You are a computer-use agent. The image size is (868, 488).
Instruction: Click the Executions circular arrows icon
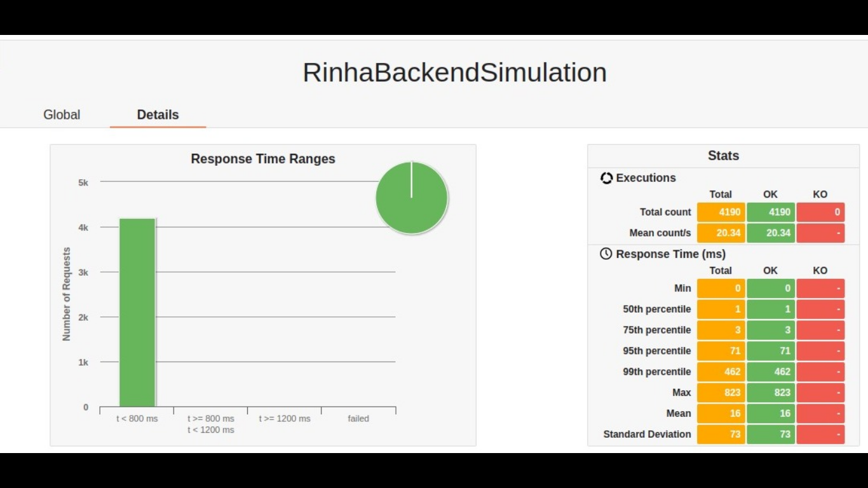[x=606, y=178]
